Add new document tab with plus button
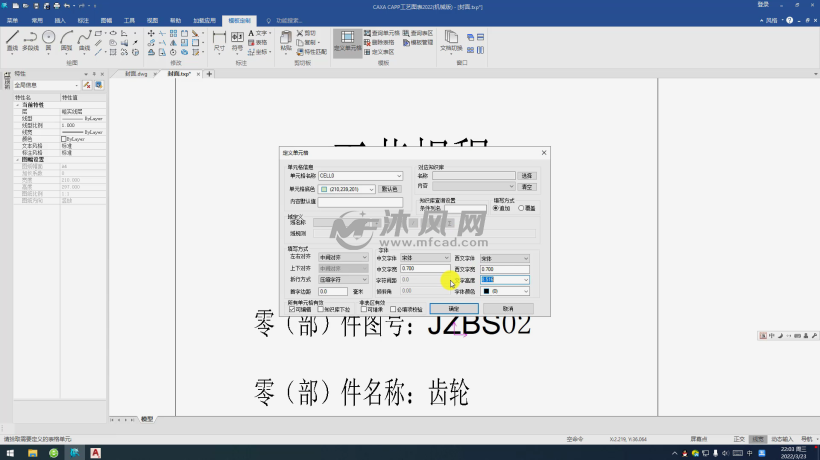Image resolution: width=820 pixels, height=460 pixels. [x=209, y=74]
